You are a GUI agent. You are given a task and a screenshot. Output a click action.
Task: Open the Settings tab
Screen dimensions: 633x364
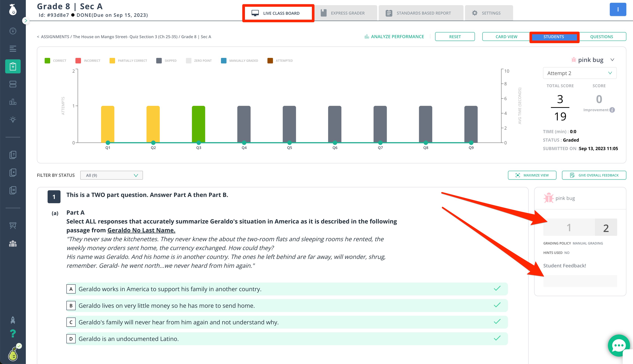click(x=489, y=13)
